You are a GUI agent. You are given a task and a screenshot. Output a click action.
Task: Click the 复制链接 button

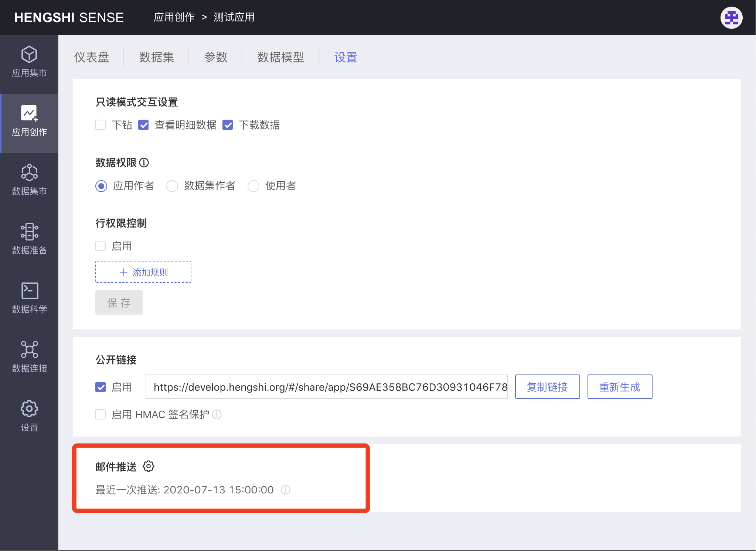(547, 387)
